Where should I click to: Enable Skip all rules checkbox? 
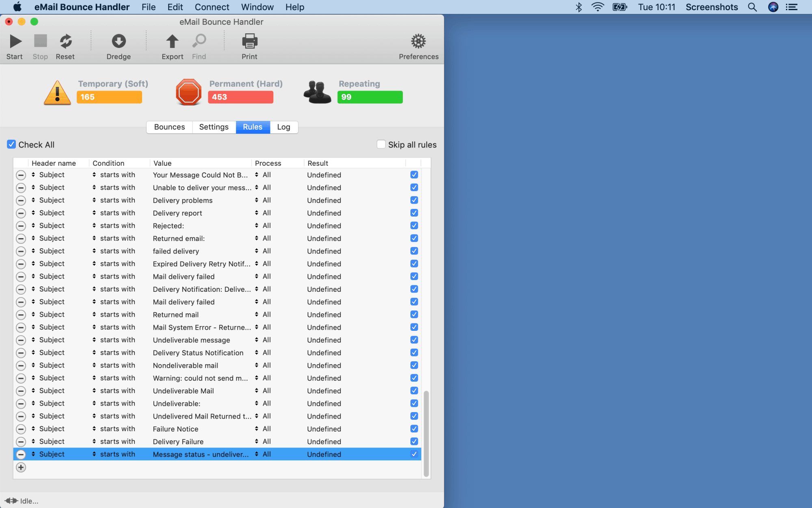pos(381,144)
